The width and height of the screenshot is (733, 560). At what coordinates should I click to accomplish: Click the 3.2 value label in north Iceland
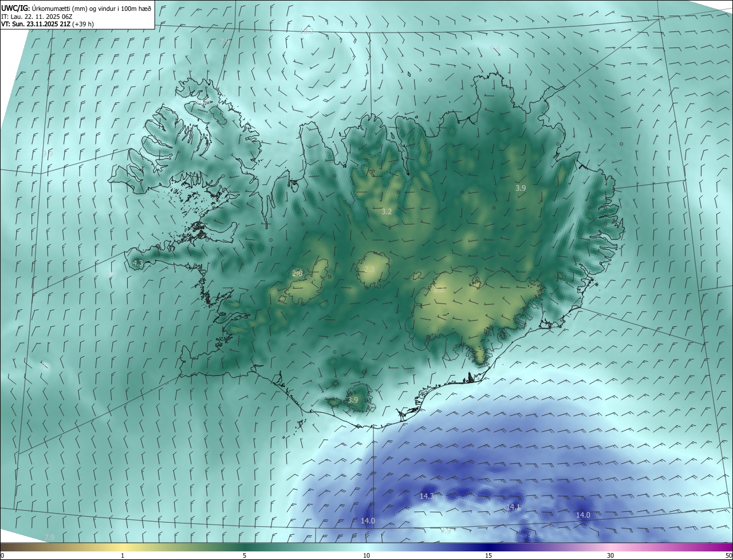[x=387, y=212]
